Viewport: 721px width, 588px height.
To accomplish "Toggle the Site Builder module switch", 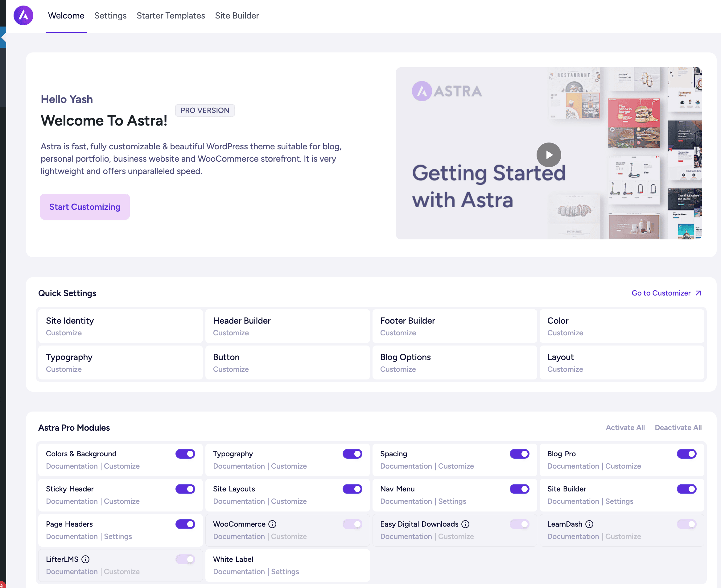I will (x=686, y=489).
